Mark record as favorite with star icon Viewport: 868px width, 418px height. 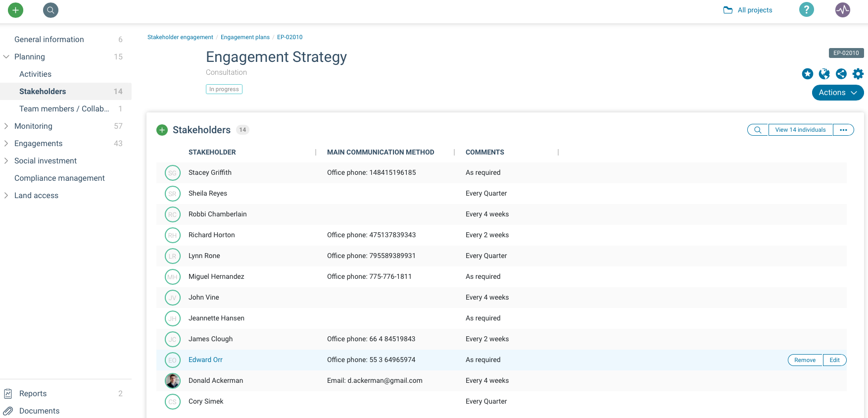(807, 74)
